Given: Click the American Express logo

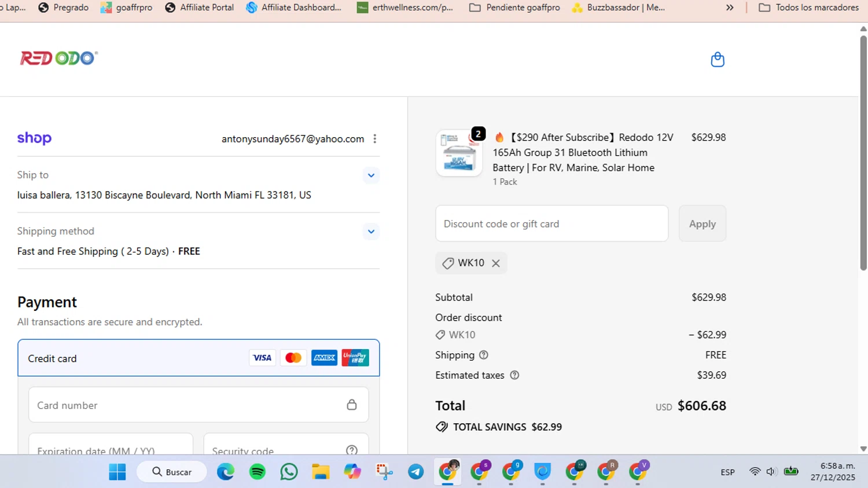Looking at the screenshot, I should (x=324, y=358).
